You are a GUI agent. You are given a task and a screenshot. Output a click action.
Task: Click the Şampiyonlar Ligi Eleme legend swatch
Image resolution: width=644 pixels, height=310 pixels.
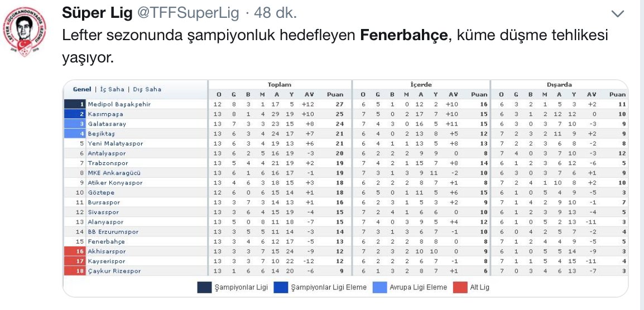[x=281, y=287]
